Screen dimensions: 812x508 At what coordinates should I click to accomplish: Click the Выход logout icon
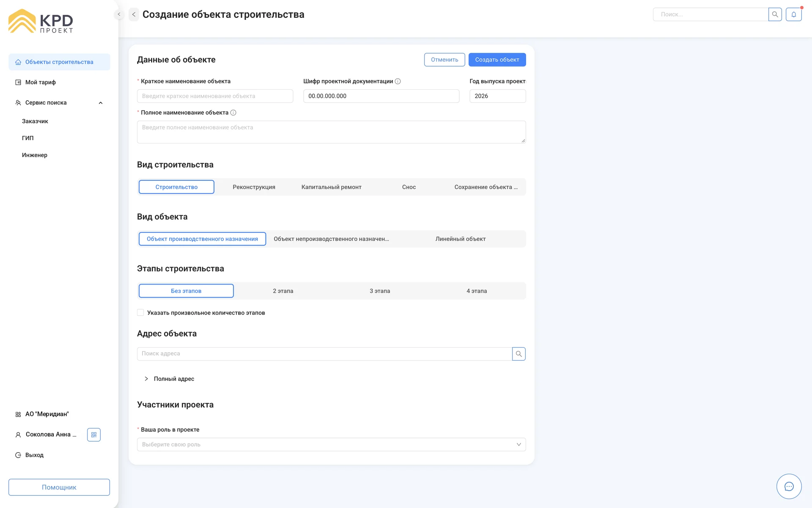[18, 455]
